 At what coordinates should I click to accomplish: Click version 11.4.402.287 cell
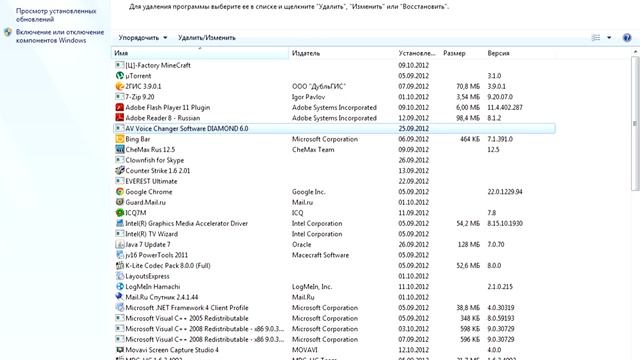pyautogui.click(x=505, y=107)
